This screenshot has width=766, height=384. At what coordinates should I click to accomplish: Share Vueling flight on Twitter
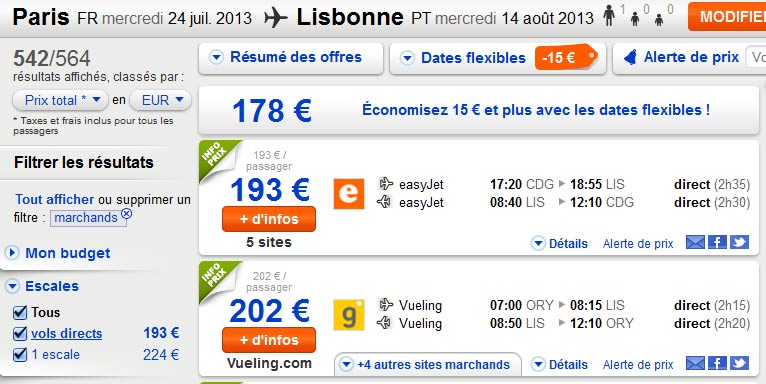pyautogui.click(x=739, y=363)
